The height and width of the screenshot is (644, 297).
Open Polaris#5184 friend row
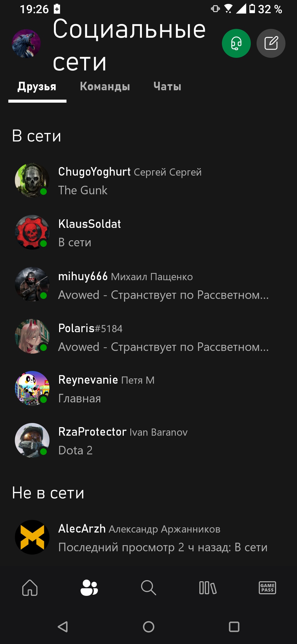[148, 337]
